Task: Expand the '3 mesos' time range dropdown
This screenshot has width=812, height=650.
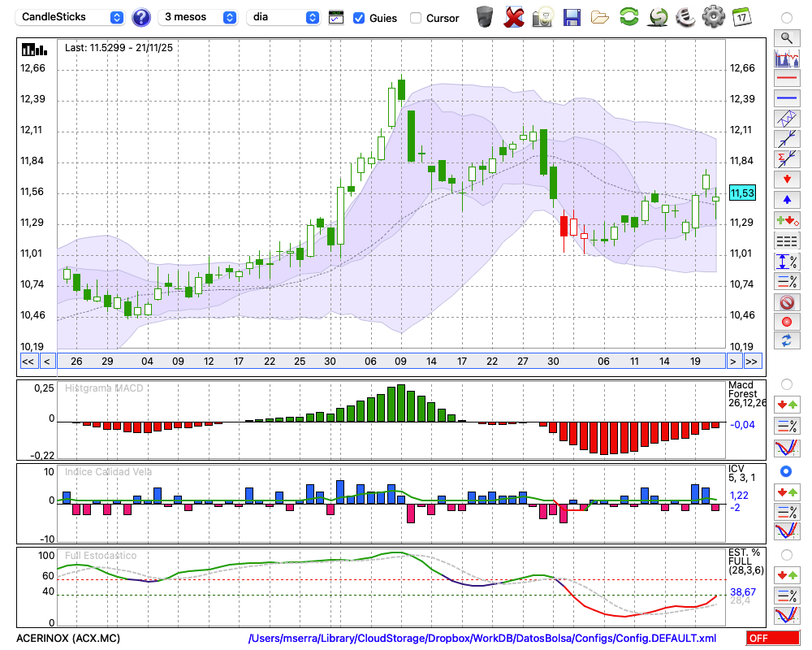Action: click(197, 17)
